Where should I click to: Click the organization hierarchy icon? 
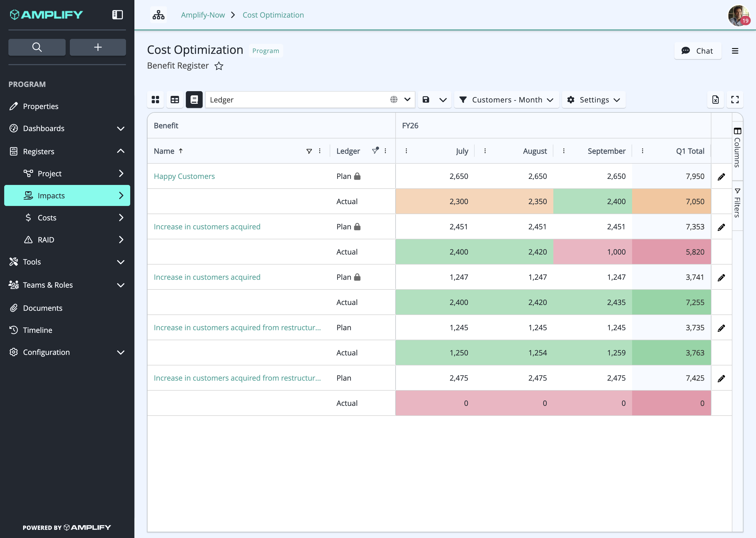pyautogui.click(x=158, y=15)
